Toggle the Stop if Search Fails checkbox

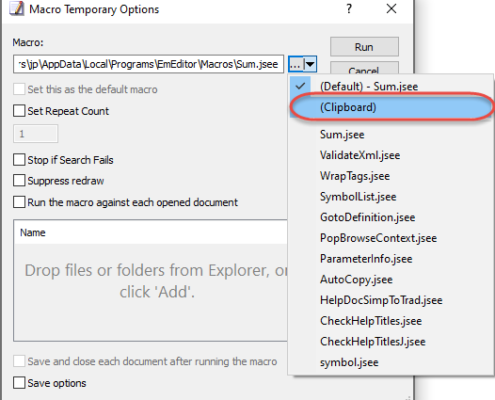pos(19,160)
